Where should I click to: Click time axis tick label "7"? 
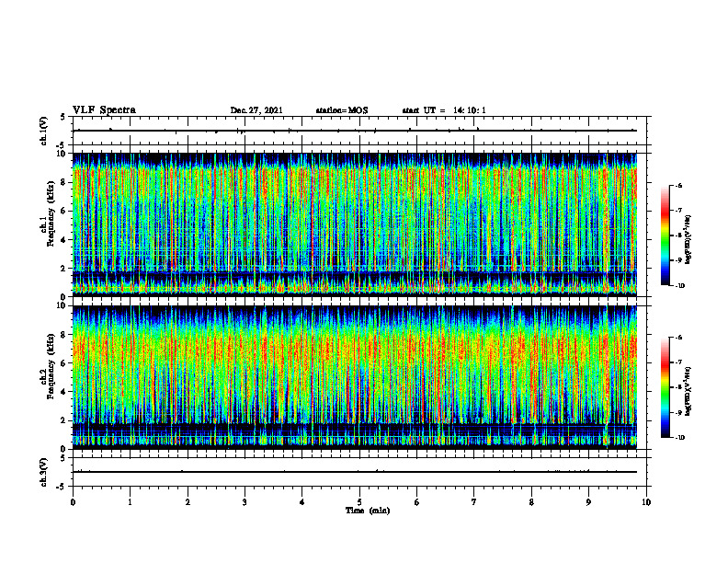[x=474, y=502]
